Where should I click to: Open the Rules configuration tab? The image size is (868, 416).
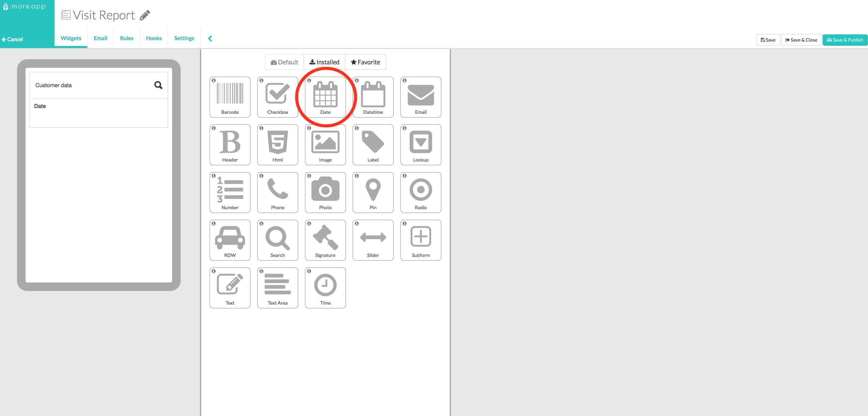point(126,38)
